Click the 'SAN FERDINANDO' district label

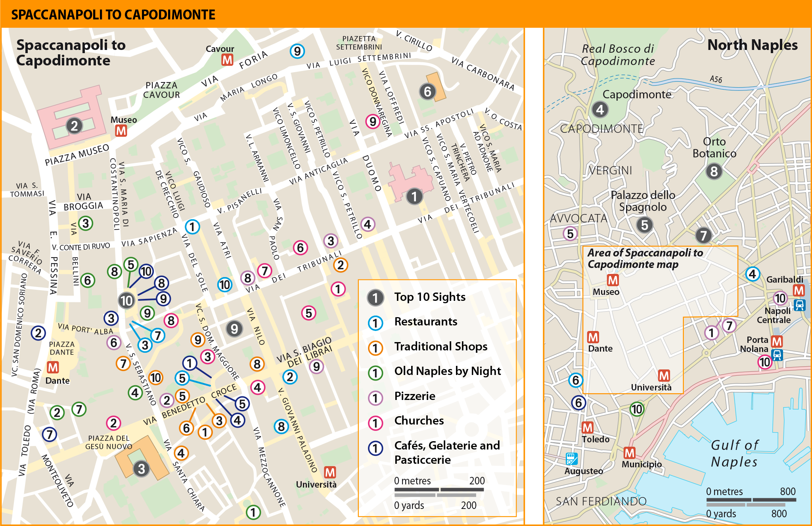(601, 501)
